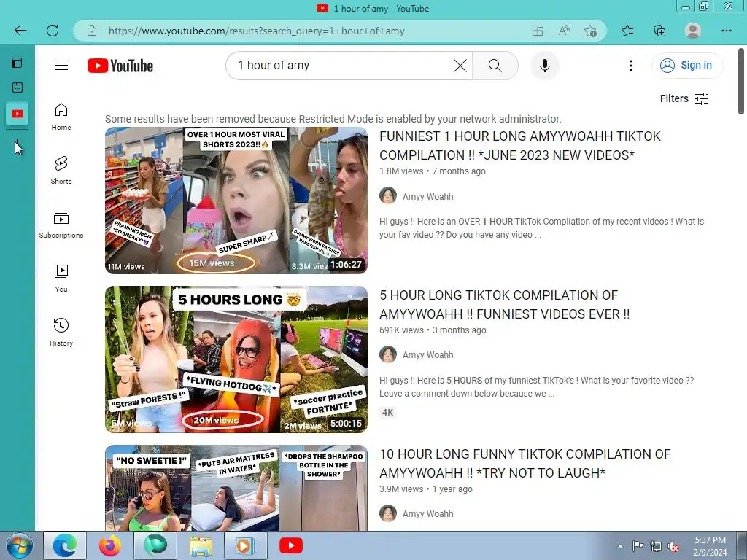This screenshot has width=747, height=560.
Task: Start voice search with the microphone
Action: click(x=544, y=66)
